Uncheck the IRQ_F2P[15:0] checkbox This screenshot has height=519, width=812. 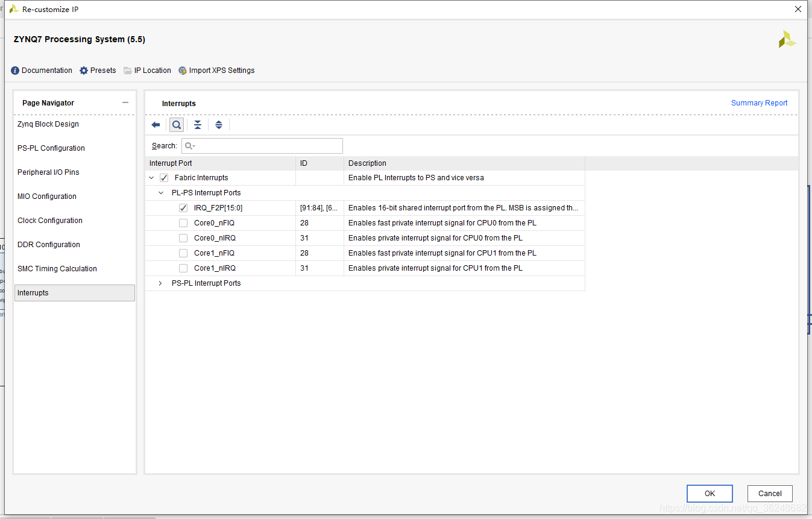(x=183, y=208)
